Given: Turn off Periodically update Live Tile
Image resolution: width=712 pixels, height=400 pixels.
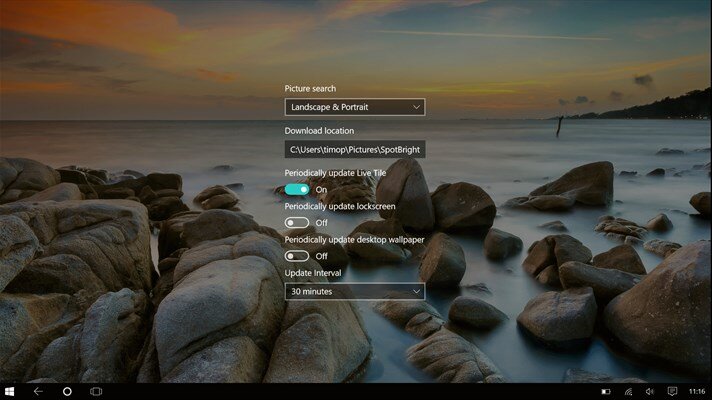Looking at the screenshot, I should point(297,189).
